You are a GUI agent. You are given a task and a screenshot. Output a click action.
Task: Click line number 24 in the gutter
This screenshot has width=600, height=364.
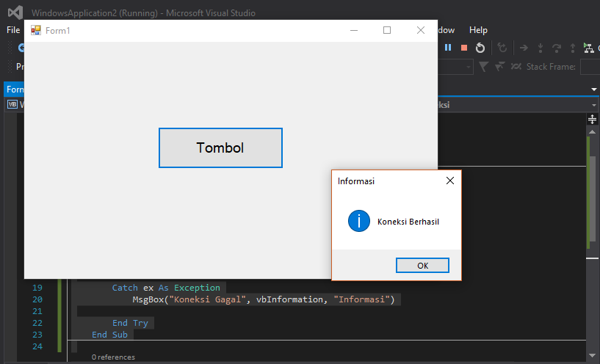[x=37, y=346]
